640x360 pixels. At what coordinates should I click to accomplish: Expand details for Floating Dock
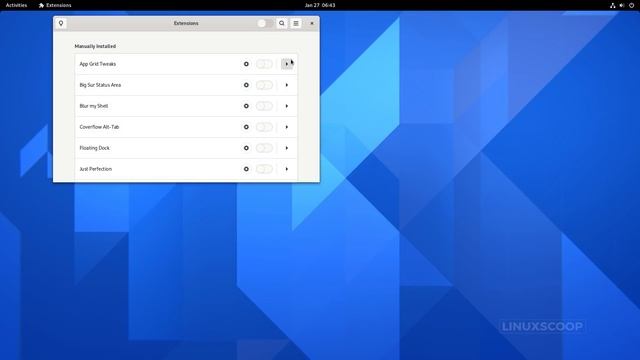[287, 148]
